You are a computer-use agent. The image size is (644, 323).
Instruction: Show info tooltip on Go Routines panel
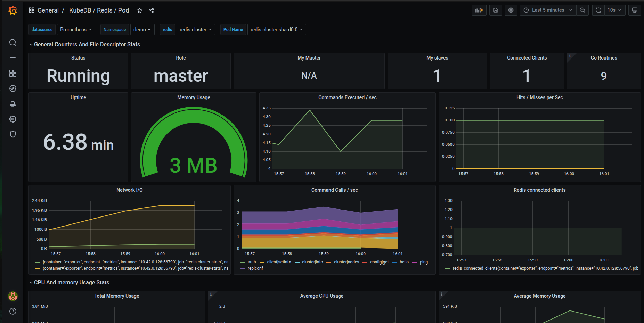pyautogui.click(x=570, y=56)
